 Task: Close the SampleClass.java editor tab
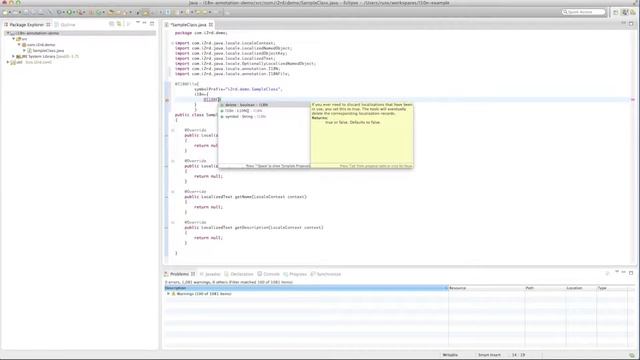click(x=211, y=25)
